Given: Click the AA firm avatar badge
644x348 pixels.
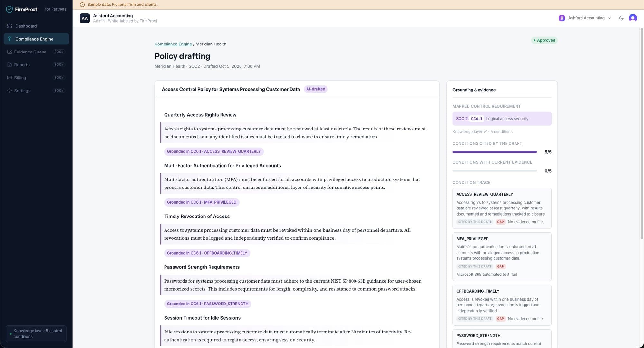Looking at the screenshot, I should [x=85, y=18].
